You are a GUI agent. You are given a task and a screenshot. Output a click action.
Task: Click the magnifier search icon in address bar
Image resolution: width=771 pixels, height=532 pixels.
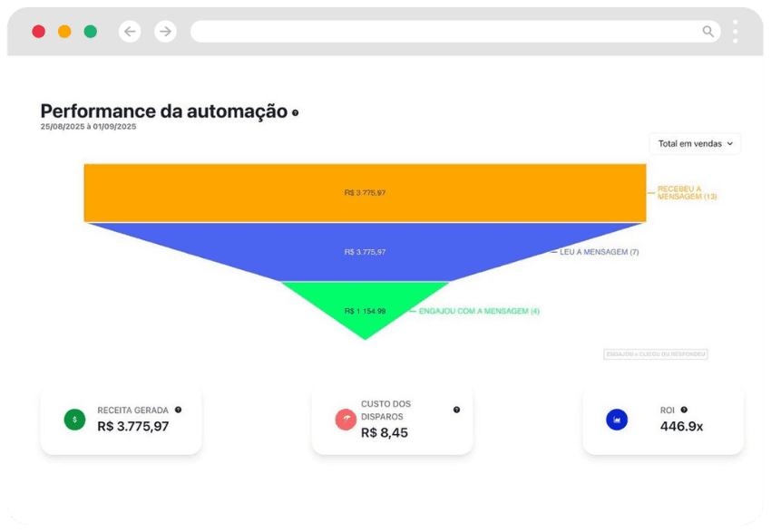pos(708,32)
